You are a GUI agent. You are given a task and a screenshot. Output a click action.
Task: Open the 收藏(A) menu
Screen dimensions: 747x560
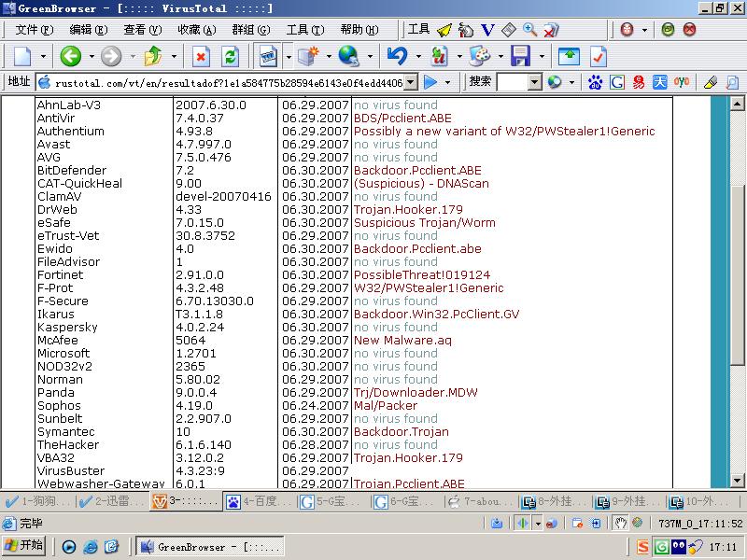pyautogui.click(x=197, y=30)
